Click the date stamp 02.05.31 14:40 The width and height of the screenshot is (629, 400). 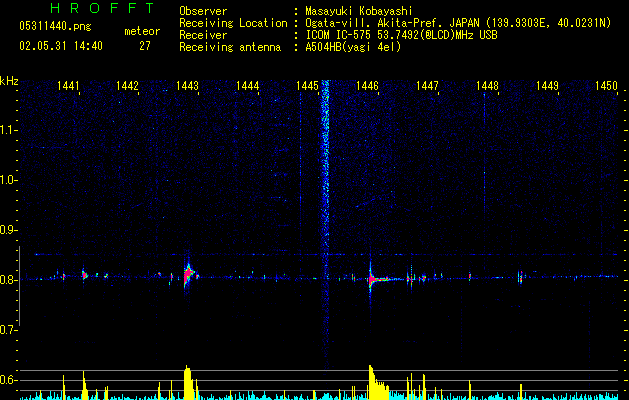coord(61,46)
